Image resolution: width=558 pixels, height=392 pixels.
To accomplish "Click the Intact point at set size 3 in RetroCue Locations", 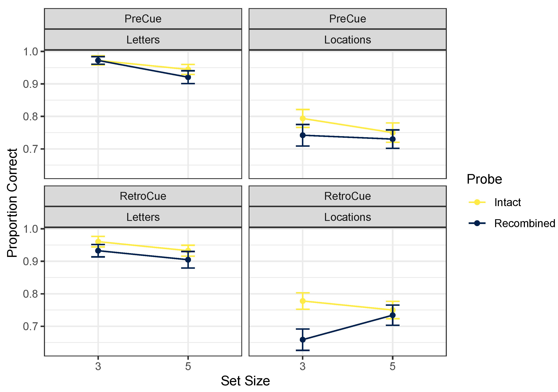I will (303, 301).
